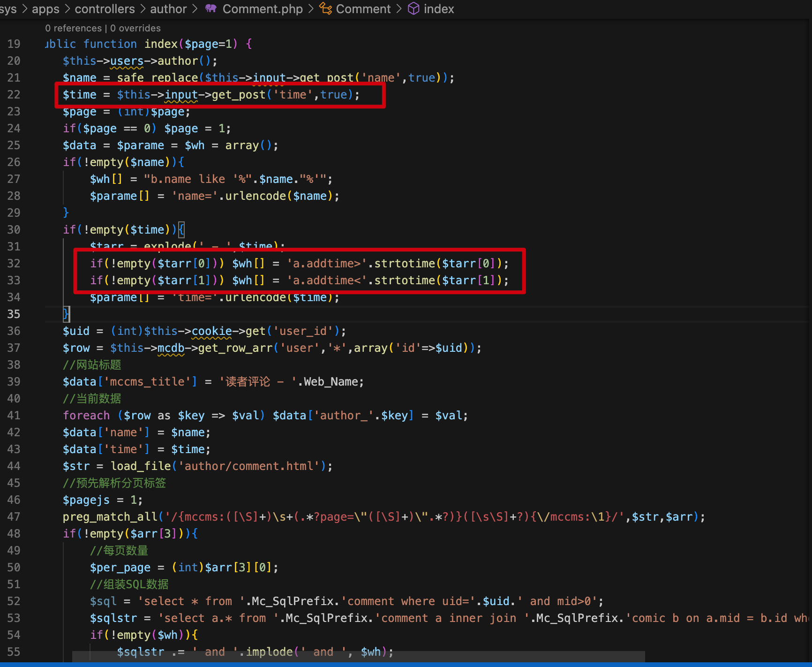Click the Comment class symbol icon in breadcrumb
Screen dimensions: 812x667
(325, 8)
